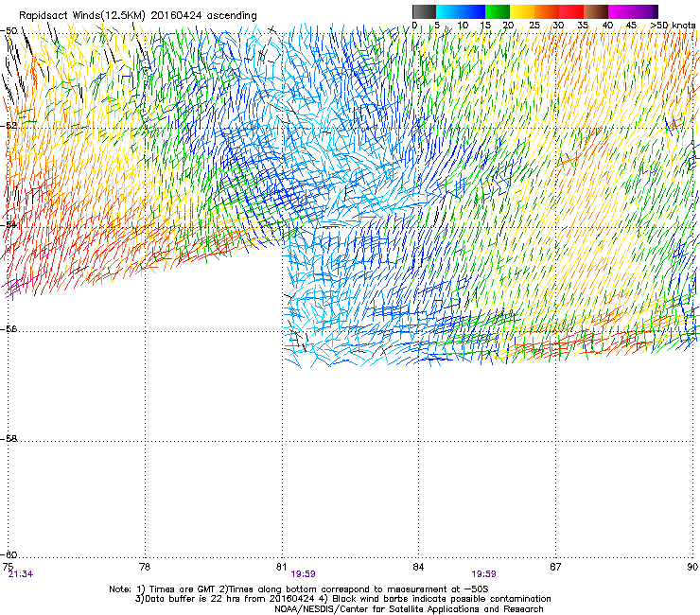Click the '-56' latitude axis label
The image size is (700, 615).
point(9,329)
